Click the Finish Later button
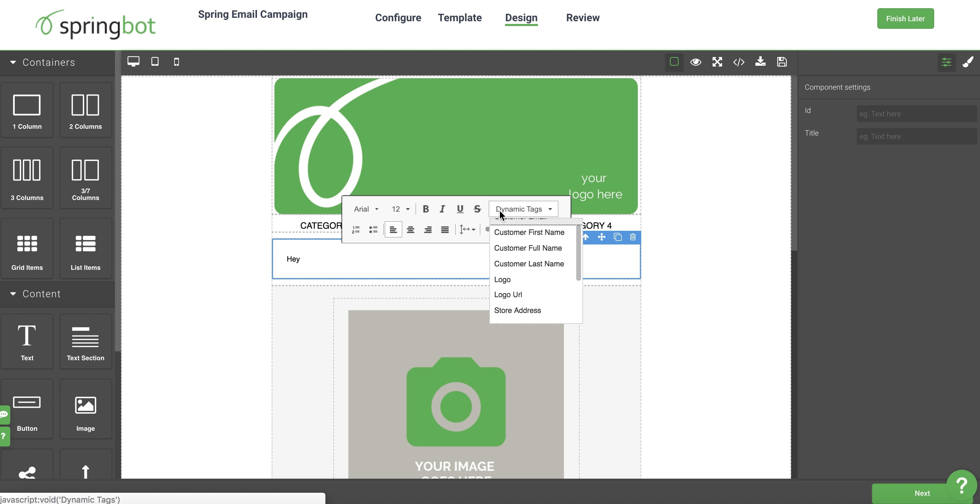 [x=905, y=18]
